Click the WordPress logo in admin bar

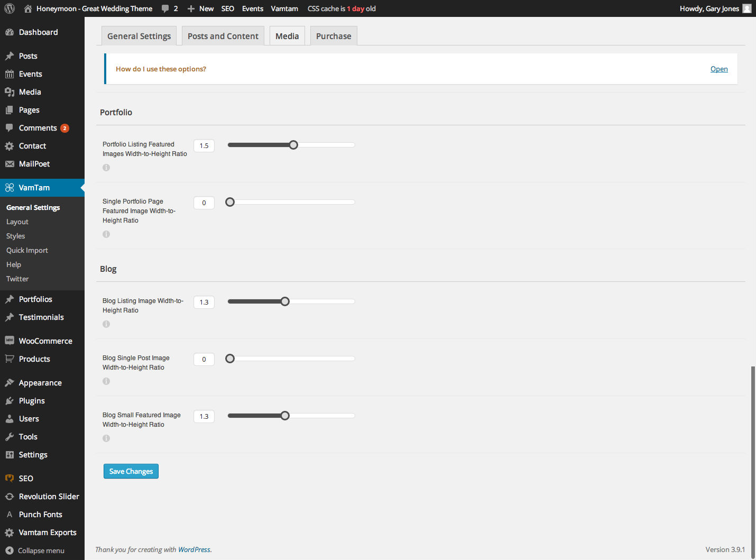[x=10, y=8]
